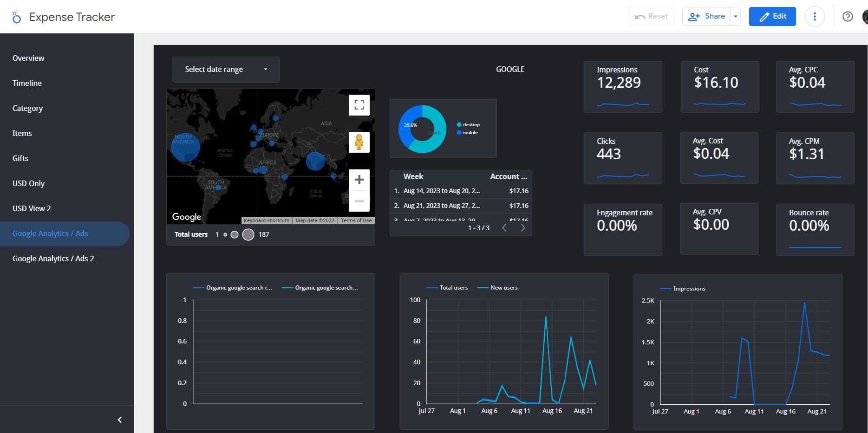Click the Avg. CPV $0.00 scorecard
Viewport: 868px width, 433px height.
pyautogui.click(x=719, y=229)
